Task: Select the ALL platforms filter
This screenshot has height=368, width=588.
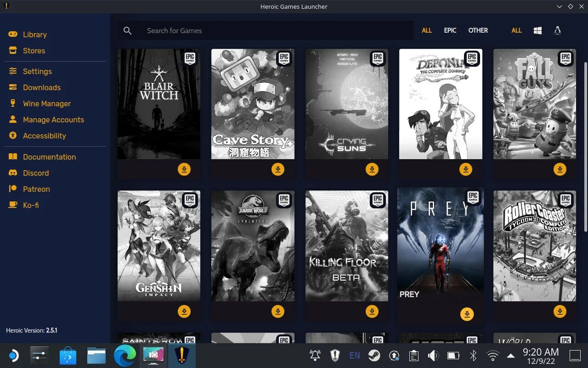Action: 516,30
